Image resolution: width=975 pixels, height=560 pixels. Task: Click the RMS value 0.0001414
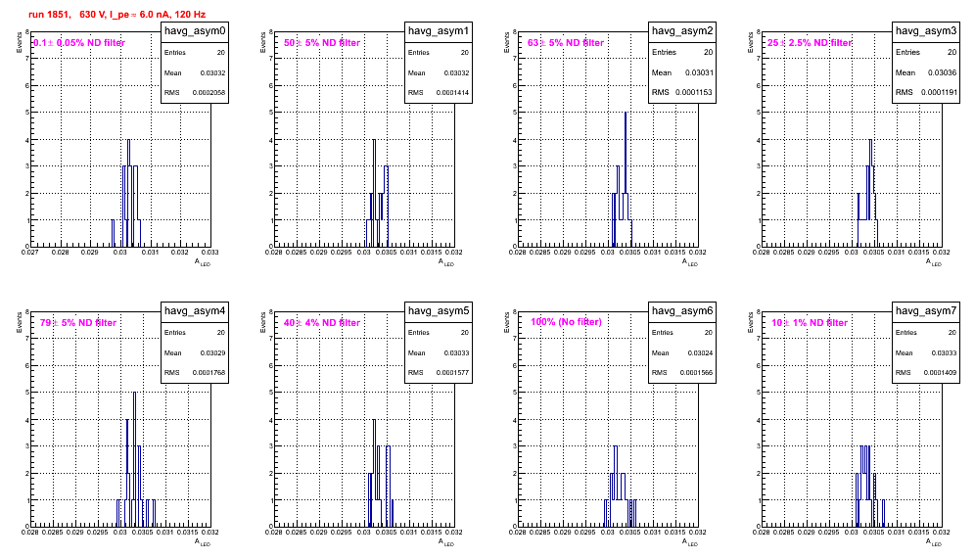(x=452, y=93)
